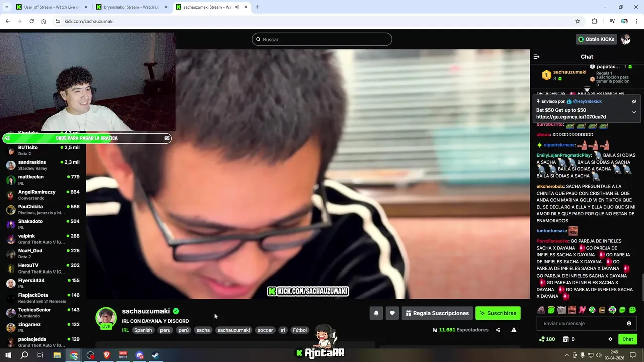Select the IRL category link
Image resolution: width=644 pixels, height=362 pixels.
click(x=125, y=330)
